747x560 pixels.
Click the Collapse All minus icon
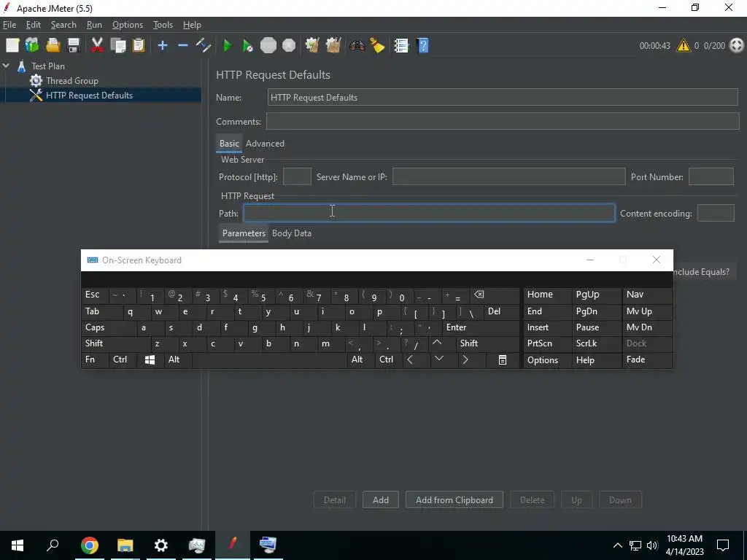183,46
